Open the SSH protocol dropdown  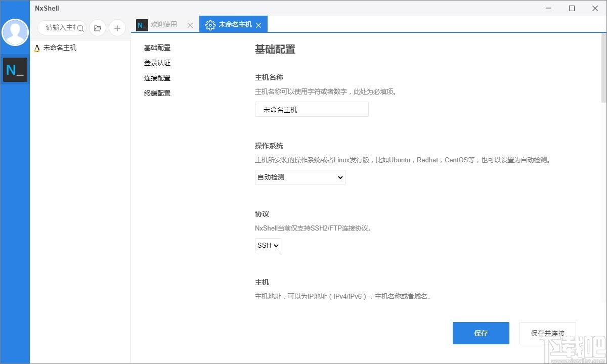click(268, 245)
